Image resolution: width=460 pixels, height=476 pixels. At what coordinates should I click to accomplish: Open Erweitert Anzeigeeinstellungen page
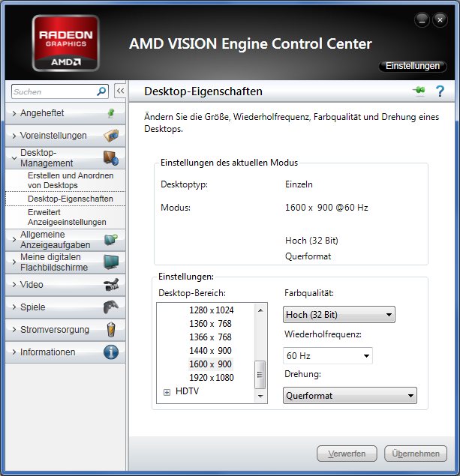[67, 217]
